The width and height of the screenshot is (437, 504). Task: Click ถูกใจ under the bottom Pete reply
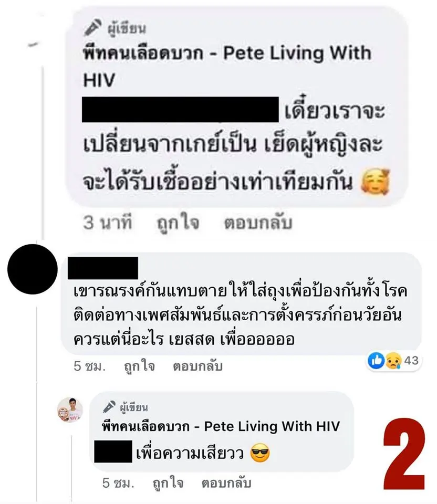[x=168, y=483]
